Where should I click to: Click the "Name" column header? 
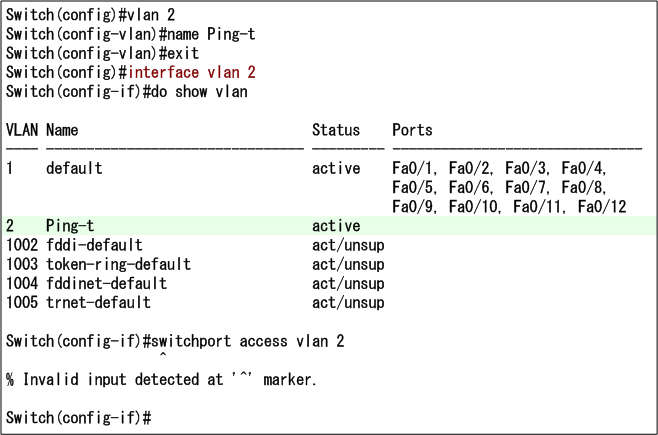(x=62, y=130)
